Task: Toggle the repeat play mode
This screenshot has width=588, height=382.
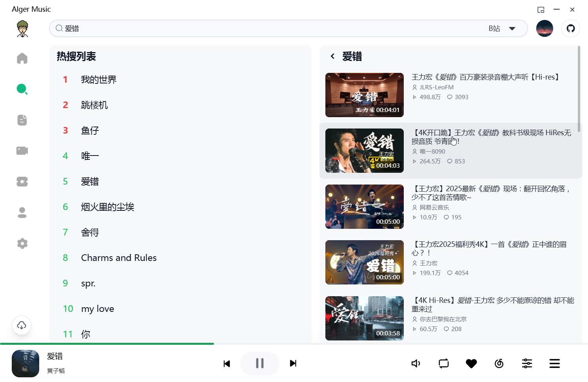Action: click(x=444, y=364)
